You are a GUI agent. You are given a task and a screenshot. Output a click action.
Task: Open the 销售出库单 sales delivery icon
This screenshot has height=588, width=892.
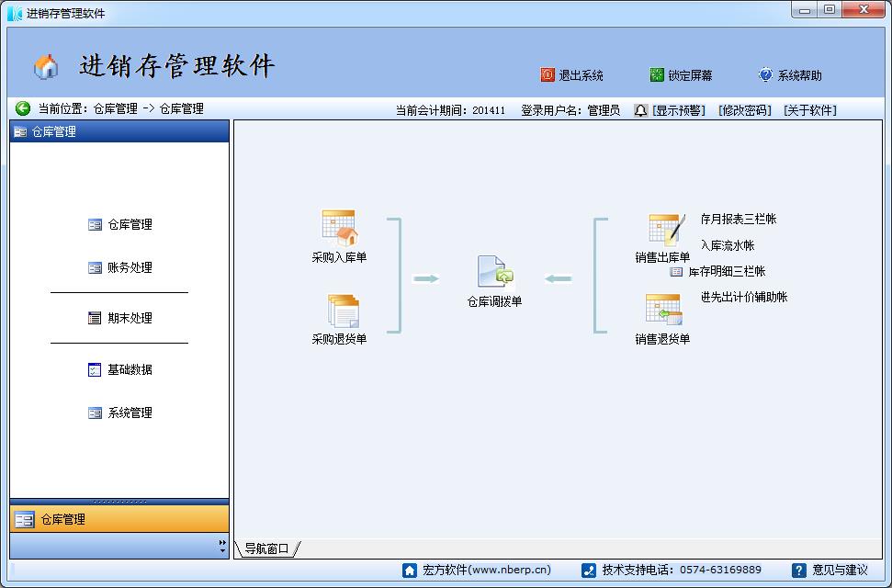click(665, 230)
